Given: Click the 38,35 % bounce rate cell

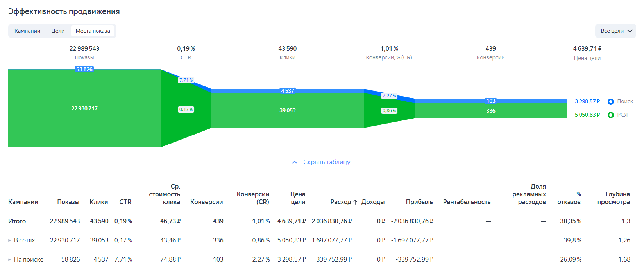Looking at the screenshot, I should pyautogui.click(x=571, y=221).
